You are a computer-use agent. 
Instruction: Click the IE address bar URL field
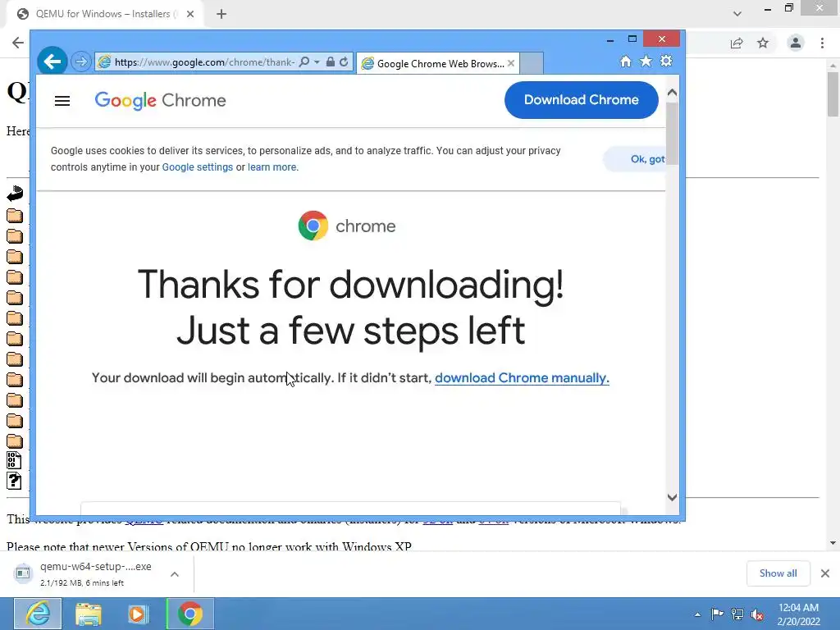[x=203, y=62]
